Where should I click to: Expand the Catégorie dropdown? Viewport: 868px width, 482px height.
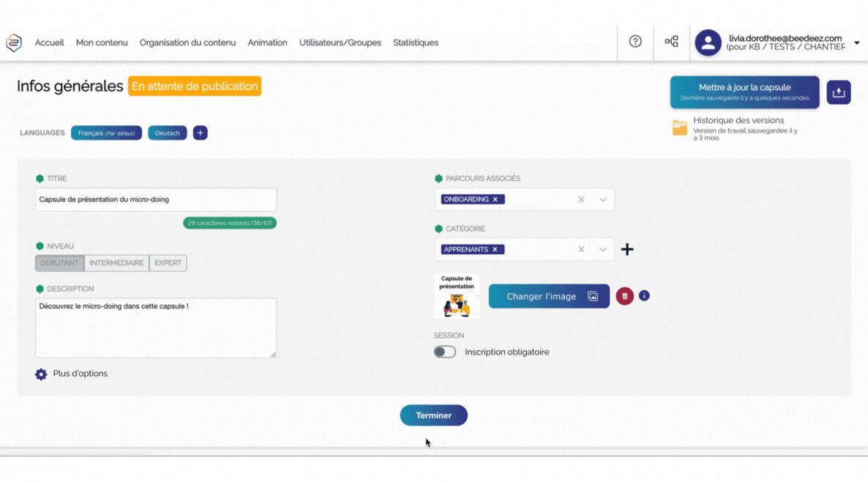[x=603, y=250]
